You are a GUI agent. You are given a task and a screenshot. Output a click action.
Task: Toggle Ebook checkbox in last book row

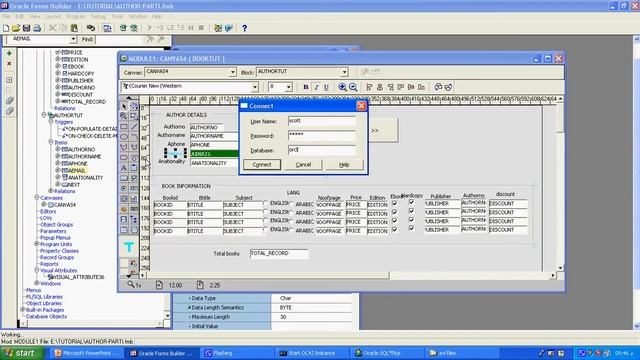pyautogui.click(x=394, y=230)
